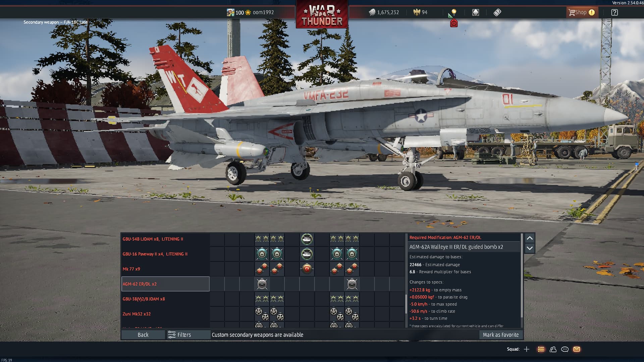Click the research points lightbulb icon
This screenshot has height=362, width=644.
tap(453, 12)
